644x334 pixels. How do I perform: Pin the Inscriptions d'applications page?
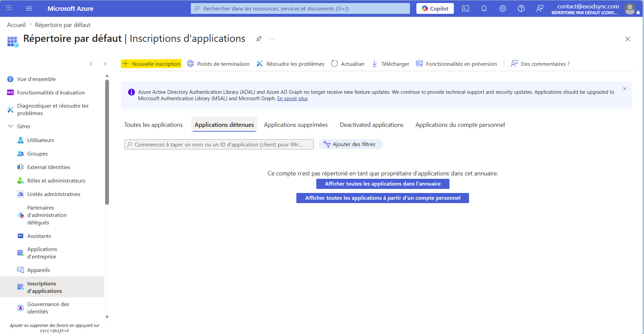click(259, 39)
